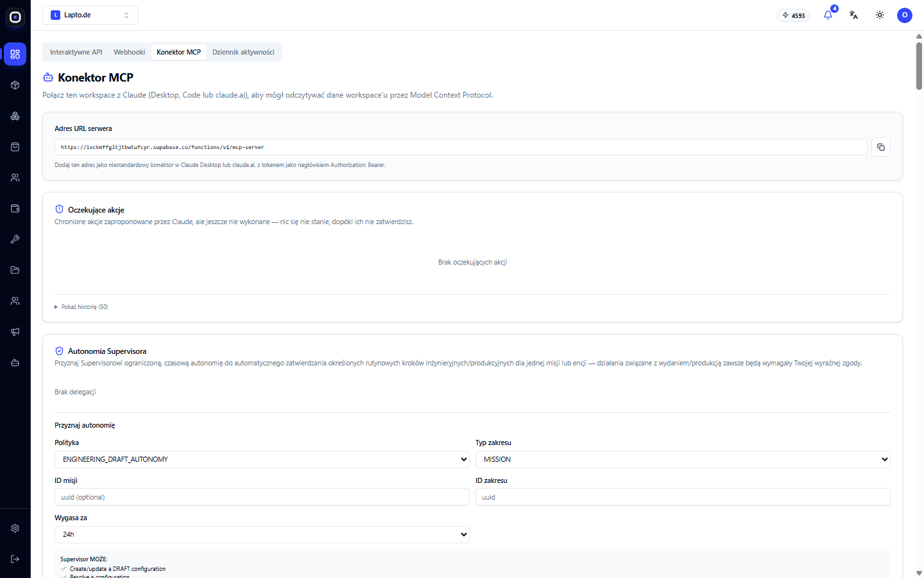Click the ID zakresu input field
This screenshot has height=578, width=924.
point(683,497)
